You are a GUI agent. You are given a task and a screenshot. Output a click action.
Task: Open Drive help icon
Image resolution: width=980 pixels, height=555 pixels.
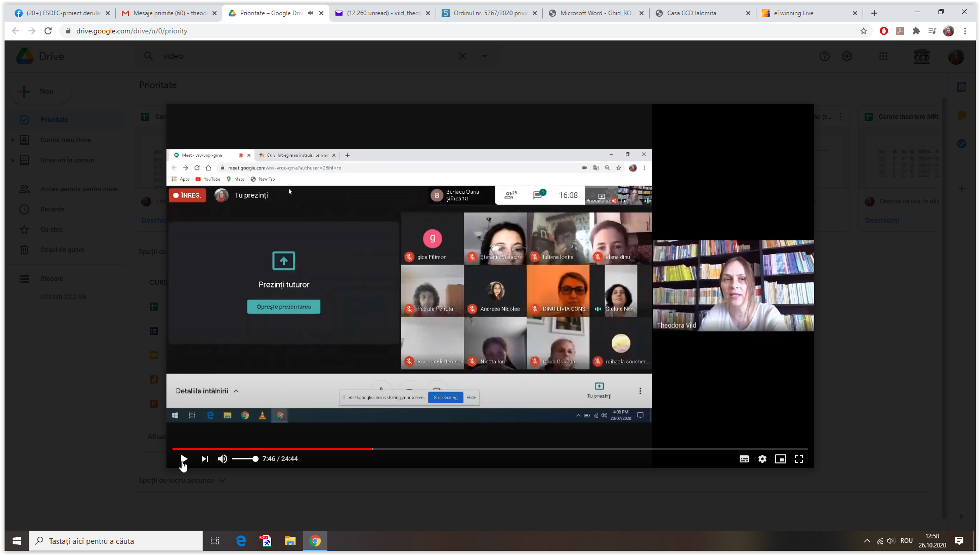[x=825, y=56]
